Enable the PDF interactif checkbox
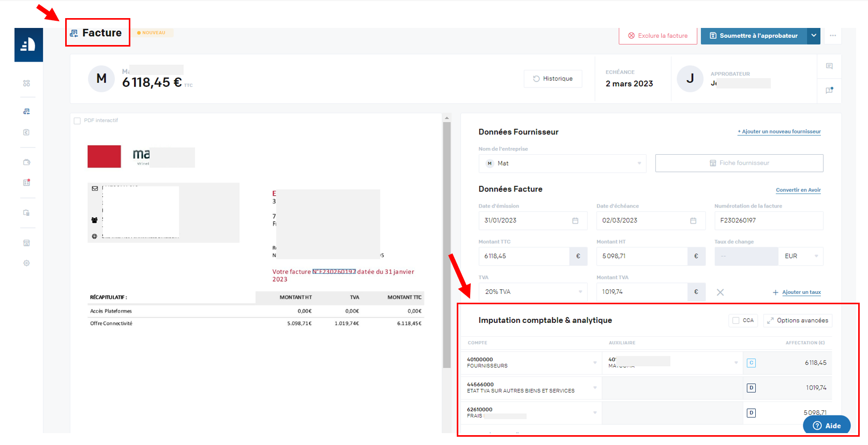 click(x=77, y=121)
